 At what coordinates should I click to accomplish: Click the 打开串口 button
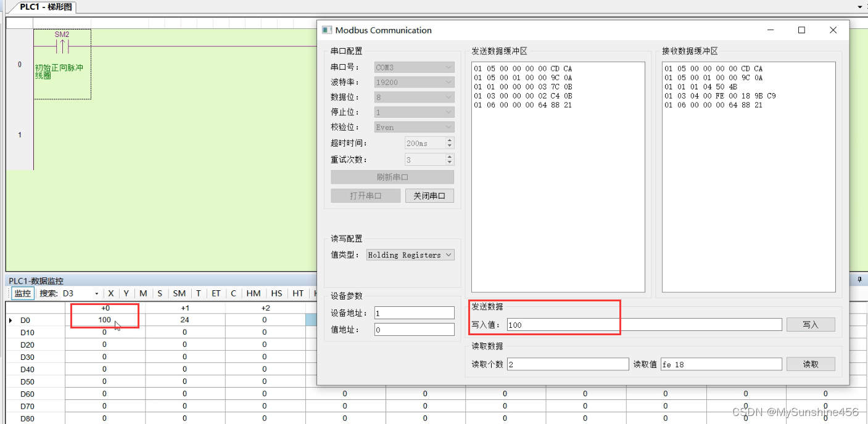tap(366, 196)
